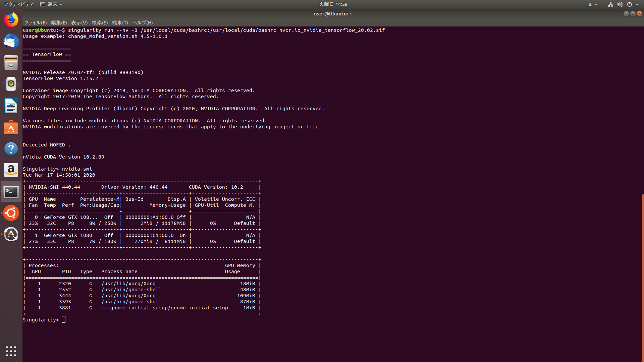The height and width of the screenshot is (362, 644).
Task: Click 'nVidia CUDA Version 10.2.89' line
Action: pos(63,157)
